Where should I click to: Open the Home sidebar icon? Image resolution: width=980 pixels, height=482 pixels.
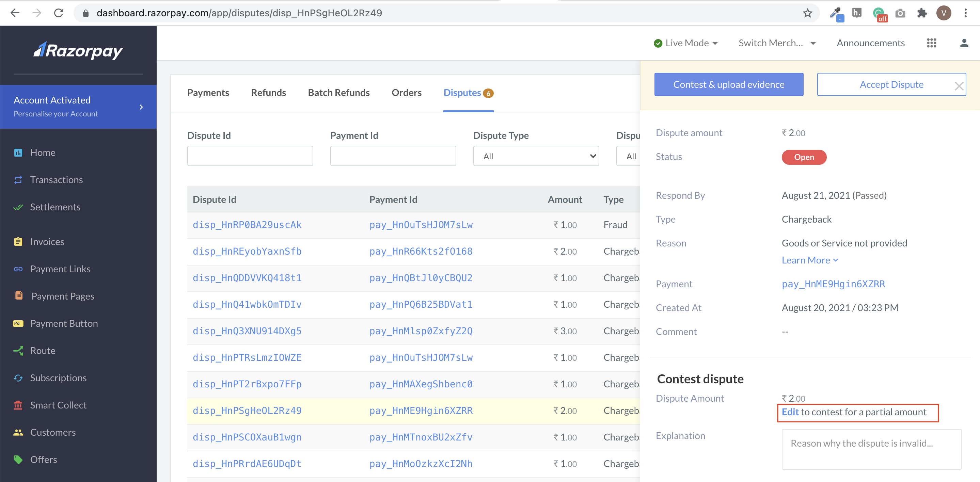pos(18,152)
